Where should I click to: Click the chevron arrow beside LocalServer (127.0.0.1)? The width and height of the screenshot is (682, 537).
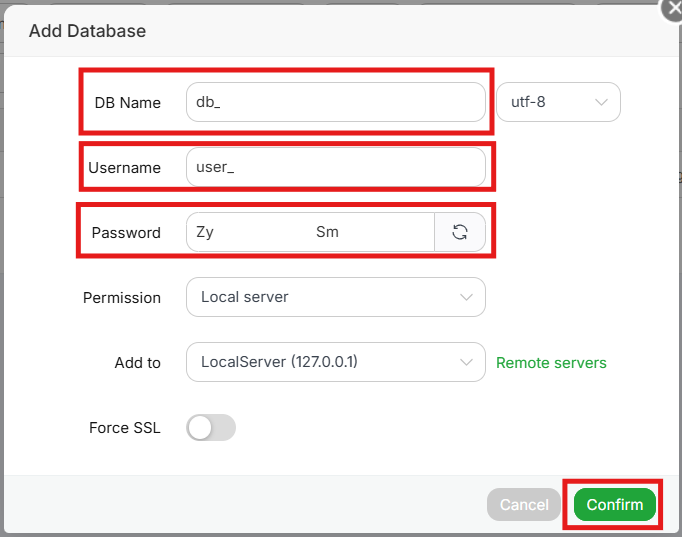tap(466, 362)
